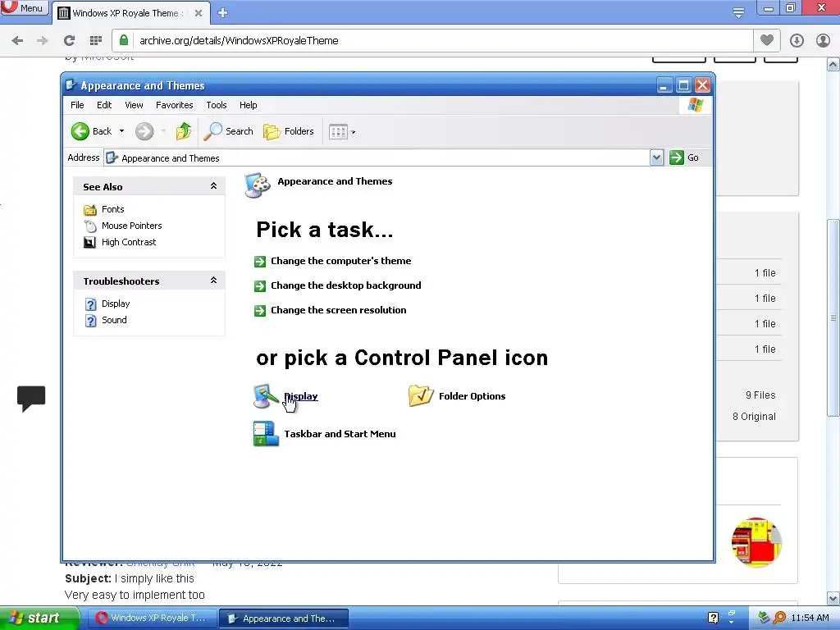
Task: Click the Up folder icon
Action: (183, 131)
